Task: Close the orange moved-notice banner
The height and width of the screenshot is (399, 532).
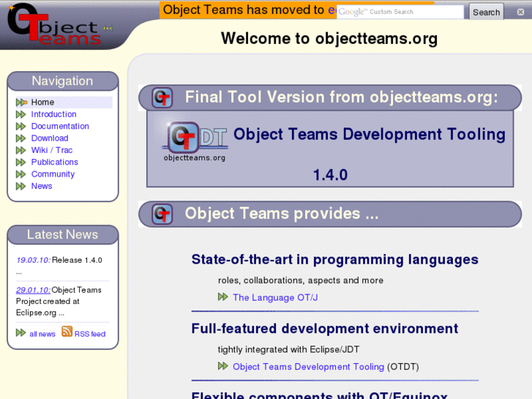Action: tap(520, 12)
